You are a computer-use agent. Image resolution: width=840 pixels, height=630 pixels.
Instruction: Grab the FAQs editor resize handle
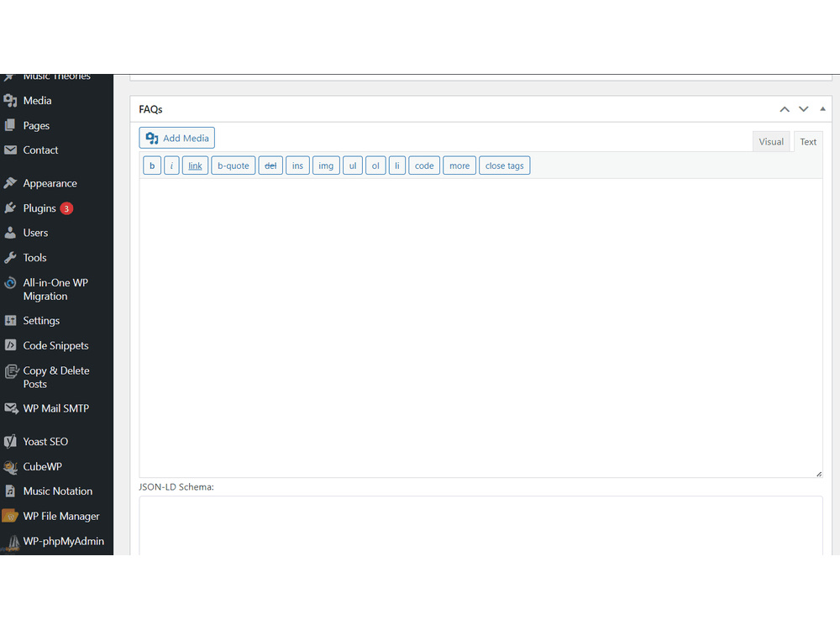(818, 474)
